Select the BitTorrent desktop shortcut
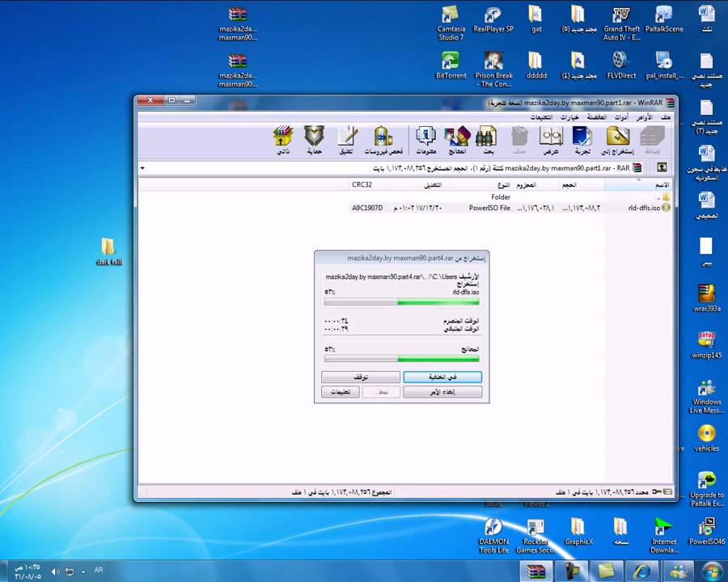Screen dimensions: 728x582 [x=451, y=65]
